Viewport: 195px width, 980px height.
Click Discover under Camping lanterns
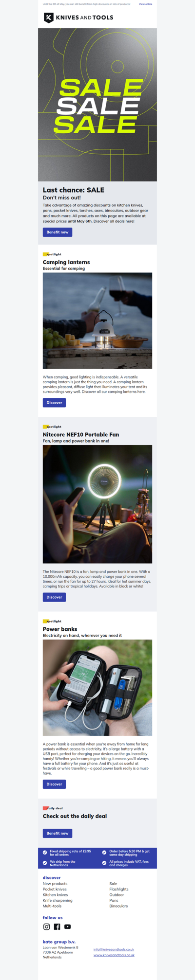coord(54,403)
